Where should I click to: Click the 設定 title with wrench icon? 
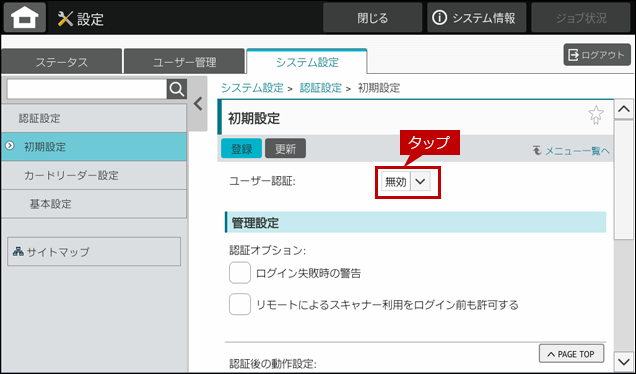click(x=81, y=19)
